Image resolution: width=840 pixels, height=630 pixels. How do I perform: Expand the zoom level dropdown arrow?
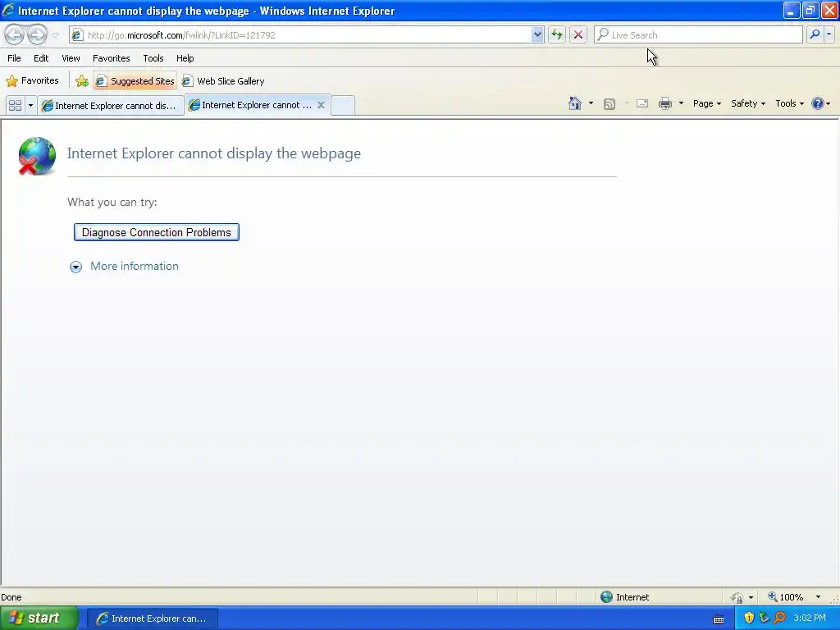tap(818, 597)
